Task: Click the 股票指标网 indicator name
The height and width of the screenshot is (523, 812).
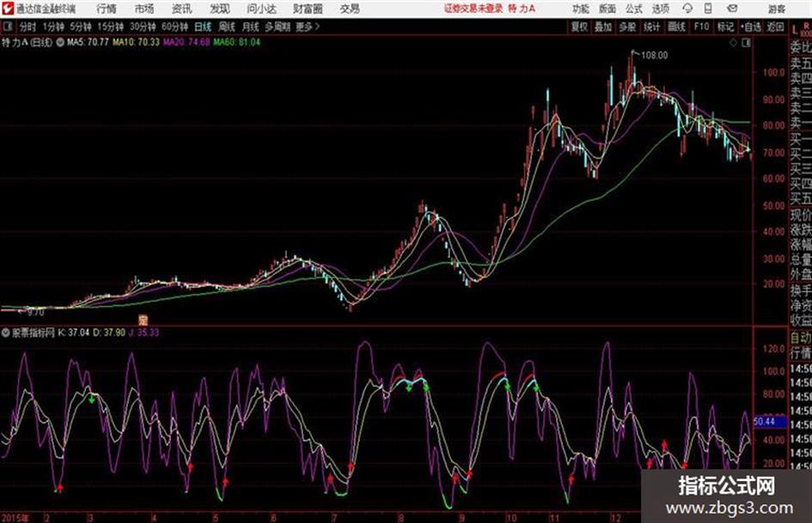Action: (x=34, y=333)
